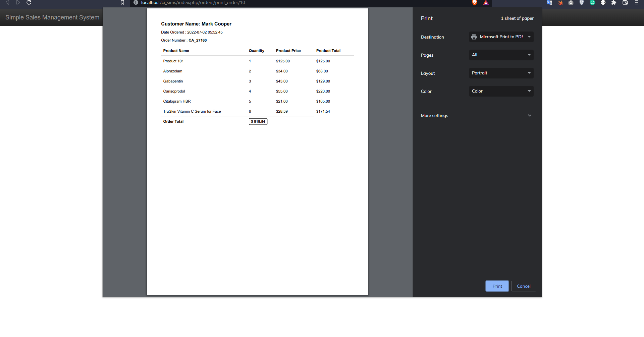Click 1 sheet of paper summary text
This screenshot has height=337, width=644.
517,18
